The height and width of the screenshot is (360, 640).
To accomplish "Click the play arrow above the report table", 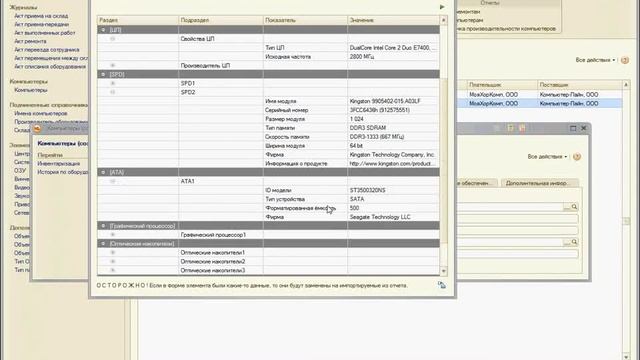I will tap(442, 7).
